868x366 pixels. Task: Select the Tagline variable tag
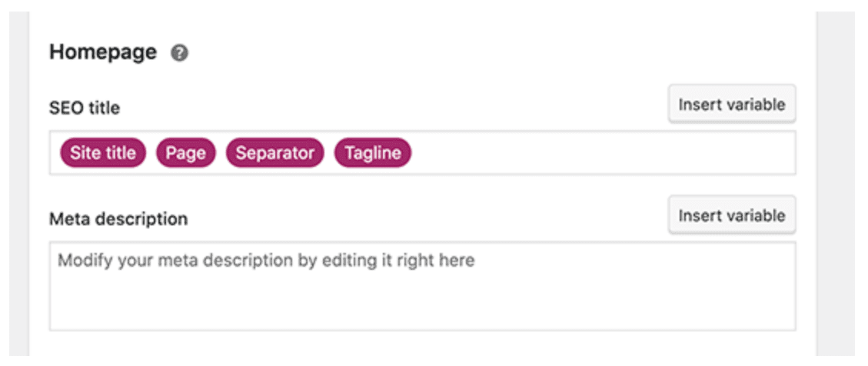click(x=373, y=153)
